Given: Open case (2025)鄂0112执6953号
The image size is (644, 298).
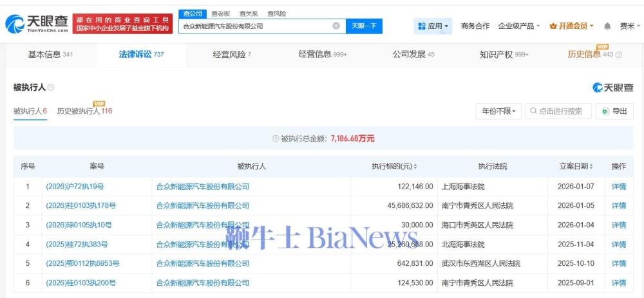Looking at the screenshot, I should point(82,263).
